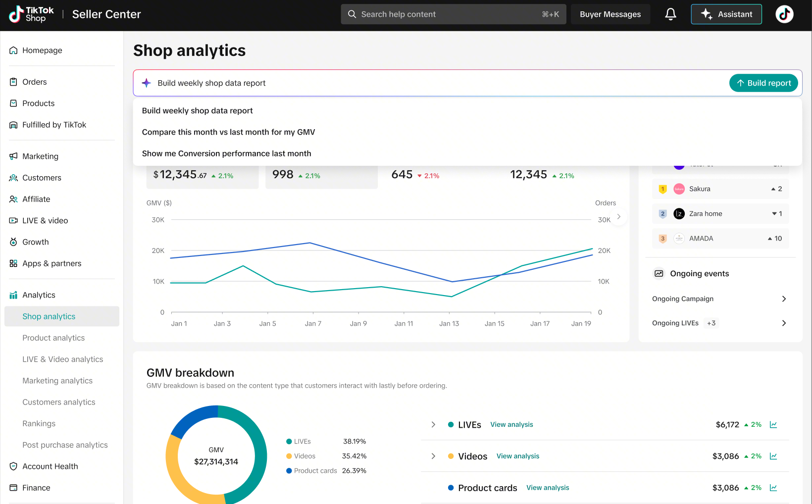Click the Build report button
Viewport: 812px width, 504px height.
tap(763, 83)
